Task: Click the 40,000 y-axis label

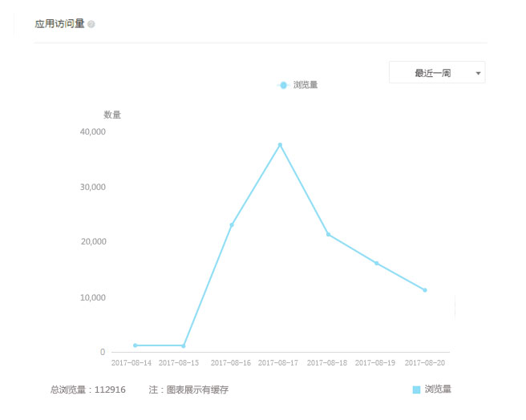Action: 92,131
